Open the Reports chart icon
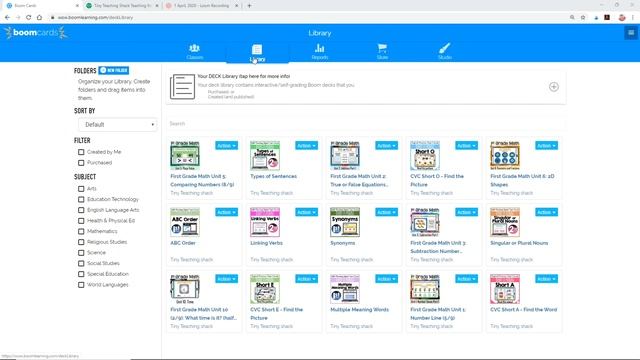Screen dimensions: 640x360 (320, 49)
